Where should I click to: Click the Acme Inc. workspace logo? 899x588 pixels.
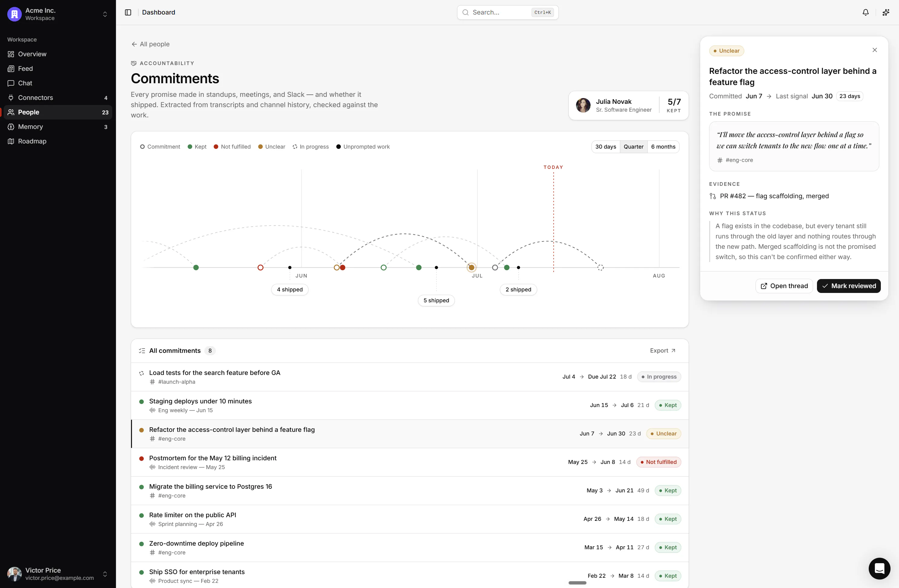pos(14,14)
